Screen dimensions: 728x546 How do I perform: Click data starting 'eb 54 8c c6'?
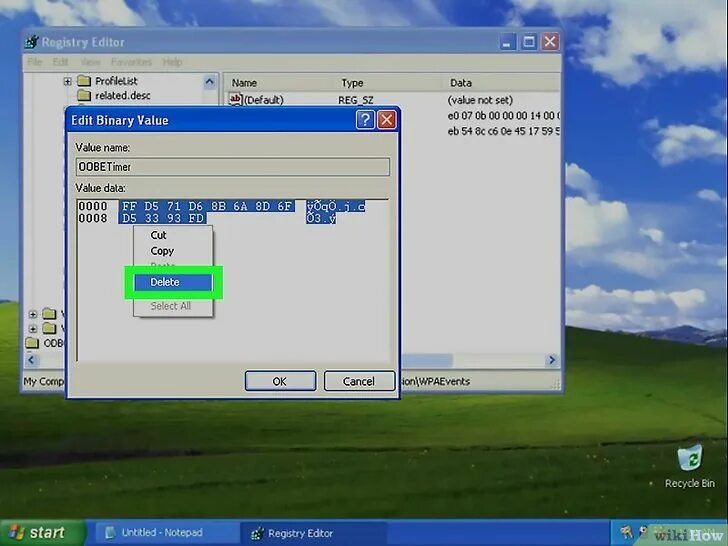point(504,131)
